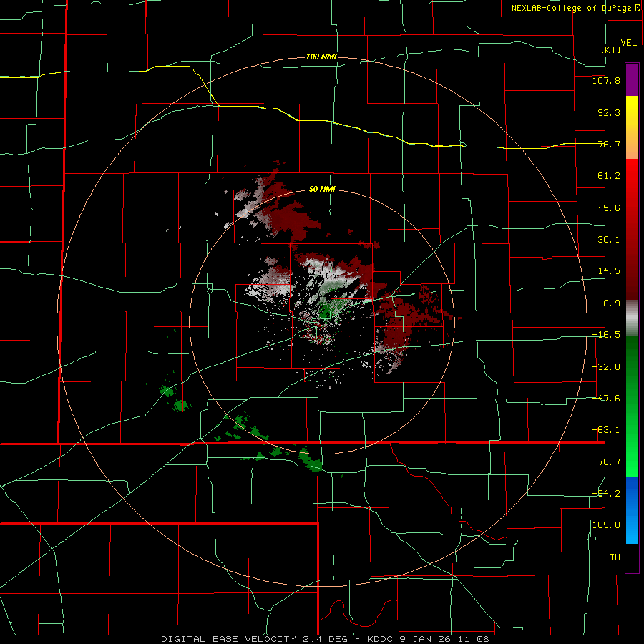
Task: Click the 61.2 velocity scale value
Action: [x=609, y=176]
